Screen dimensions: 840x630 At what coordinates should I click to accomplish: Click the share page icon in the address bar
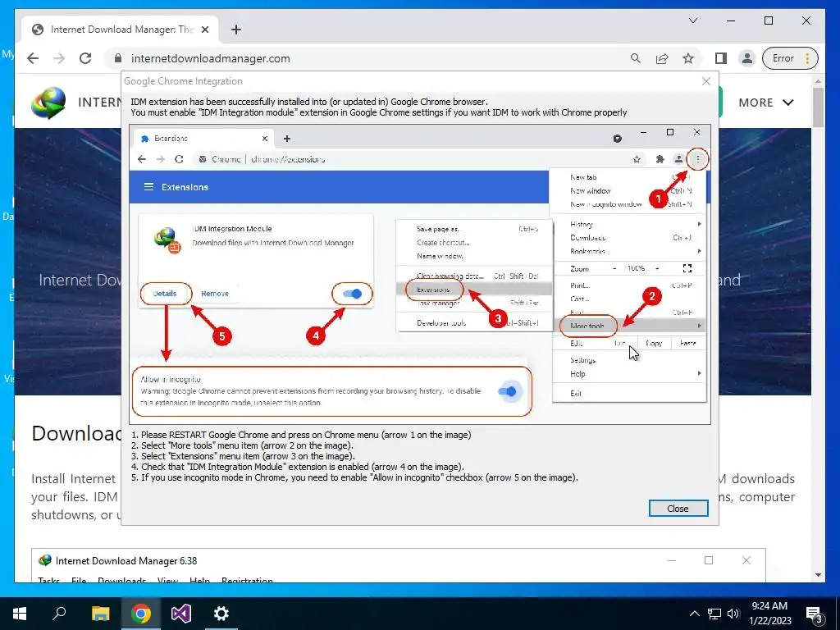[662, 58]
